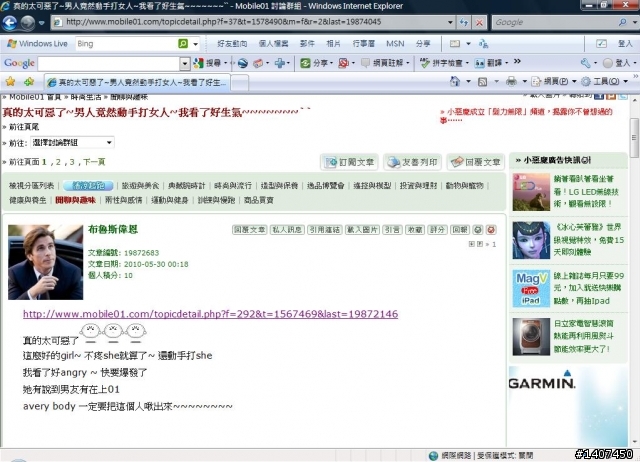The height and width of the screenshot is (462, 640).
Task: Click the browser Forward arrow button
Action: click(28, 22)
